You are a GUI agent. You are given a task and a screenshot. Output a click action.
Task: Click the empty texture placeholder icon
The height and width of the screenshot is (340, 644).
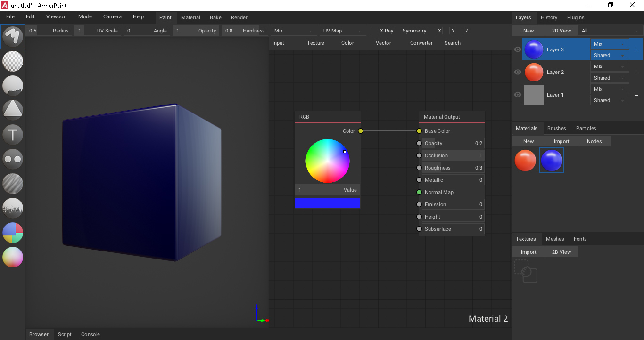point(526,271)
